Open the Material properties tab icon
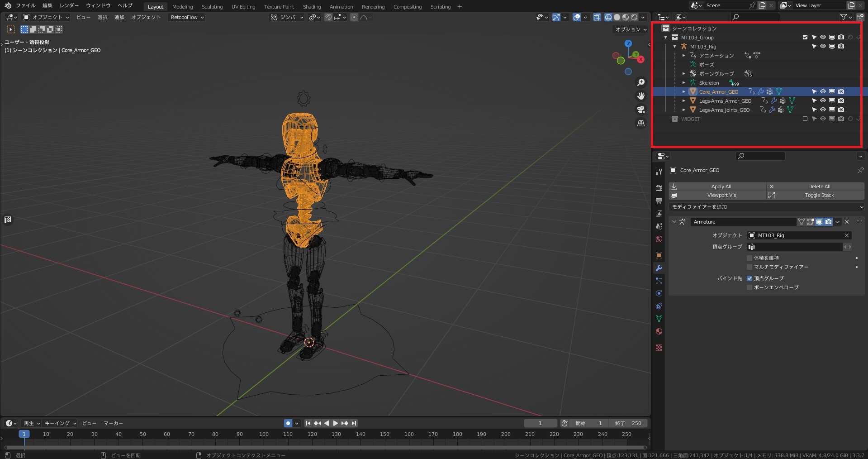This screenshot has height=459, width=868. click(x=659, y=331)
